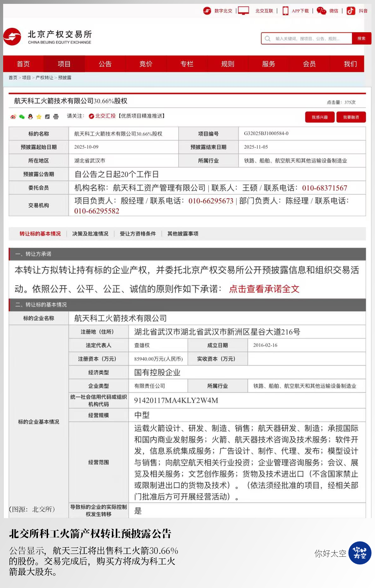Open the 竞价 navigation menu
This screenshot has width=375, height=588.
[146, 64]
